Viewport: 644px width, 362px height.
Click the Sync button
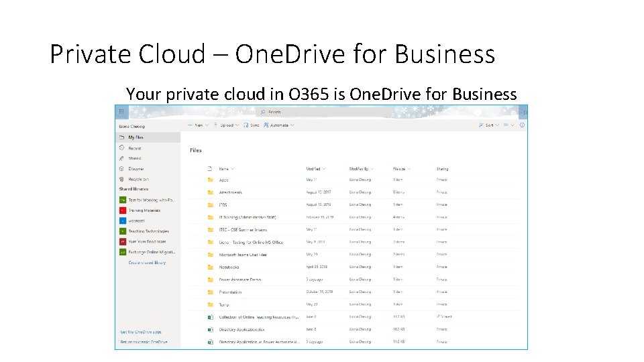(252, 125)
